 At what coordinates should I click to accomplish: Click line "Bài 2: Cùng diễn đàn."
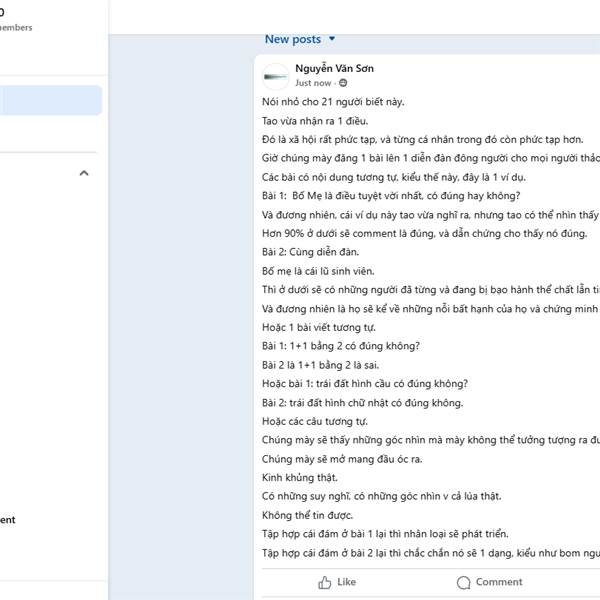tap(310, 252)
